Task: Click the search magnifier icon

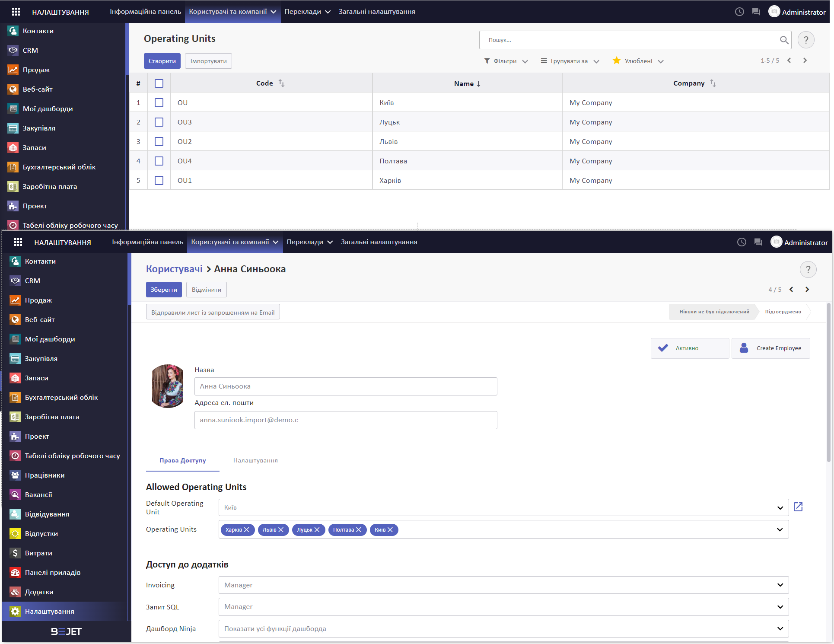Action: point(784,40)
